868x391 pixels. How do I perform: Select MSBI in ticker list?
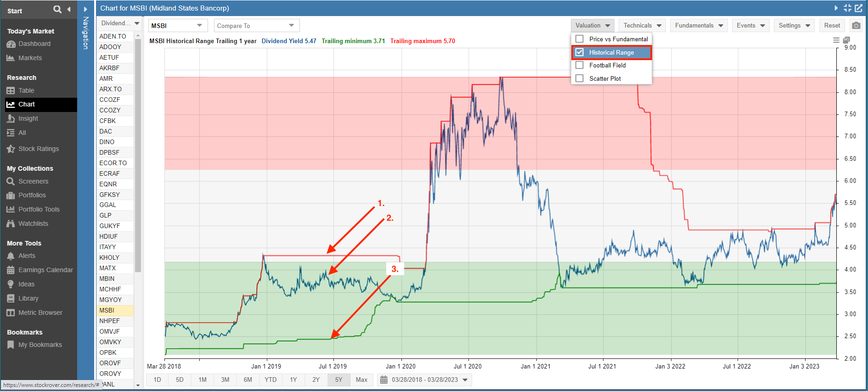click(115, 310)
